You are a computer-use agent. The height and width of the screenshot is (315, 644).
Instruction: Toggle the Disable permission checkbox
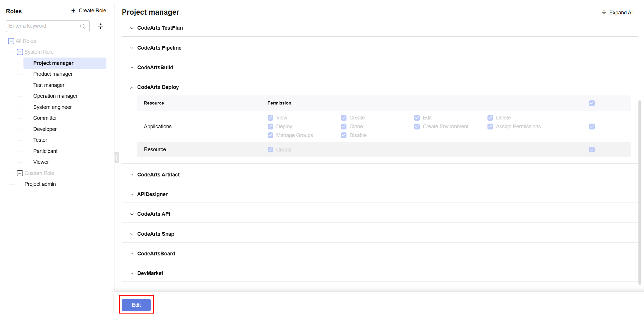point(344,135)
